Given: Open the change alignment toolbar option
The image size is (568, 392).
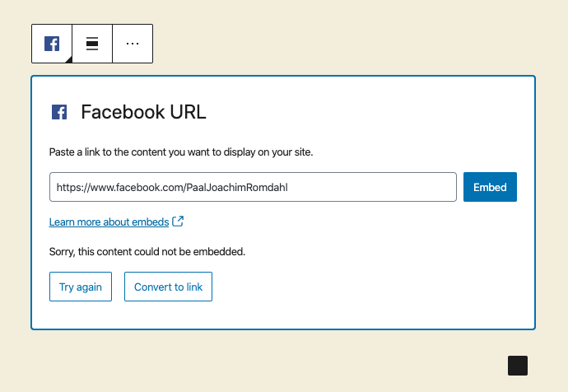Looking at the screenshot, I should (92, 44).
